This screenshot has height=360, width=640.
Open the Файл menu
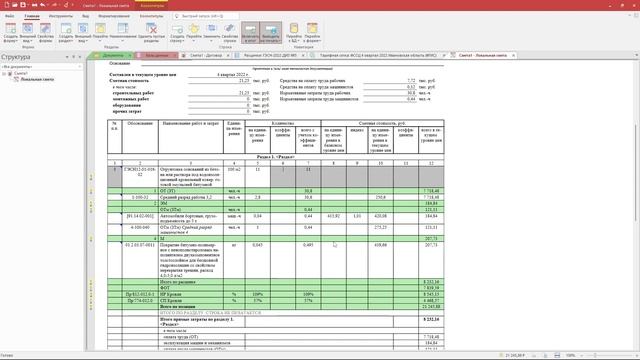(9, 16)
